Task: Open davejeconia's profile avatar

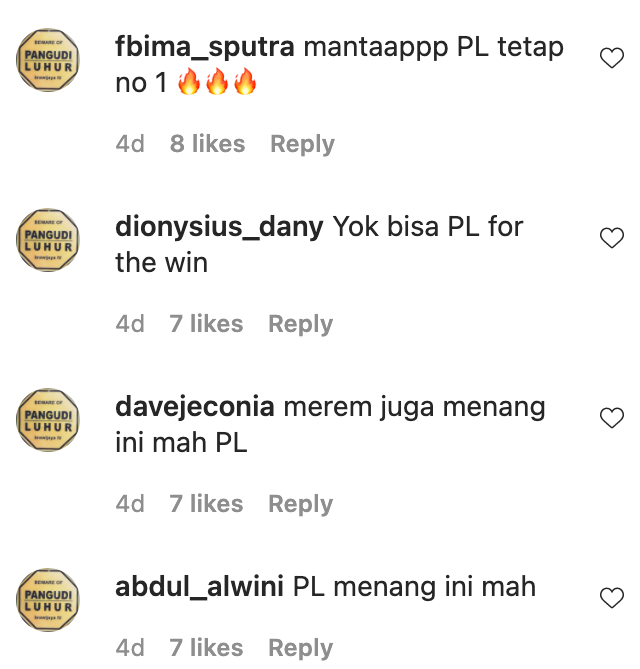Action: coord(48,420)
